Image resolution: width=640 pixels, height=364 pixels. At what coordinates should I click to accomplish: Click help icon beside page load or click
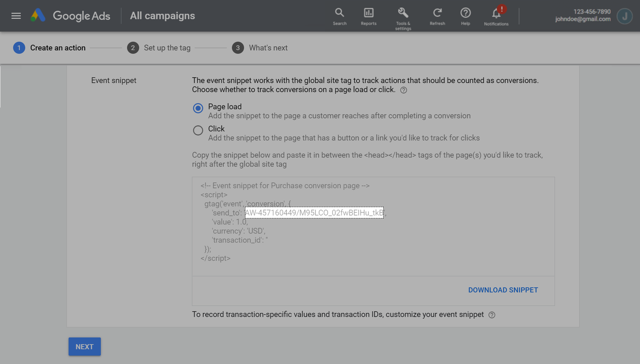[x=404, y=90]
